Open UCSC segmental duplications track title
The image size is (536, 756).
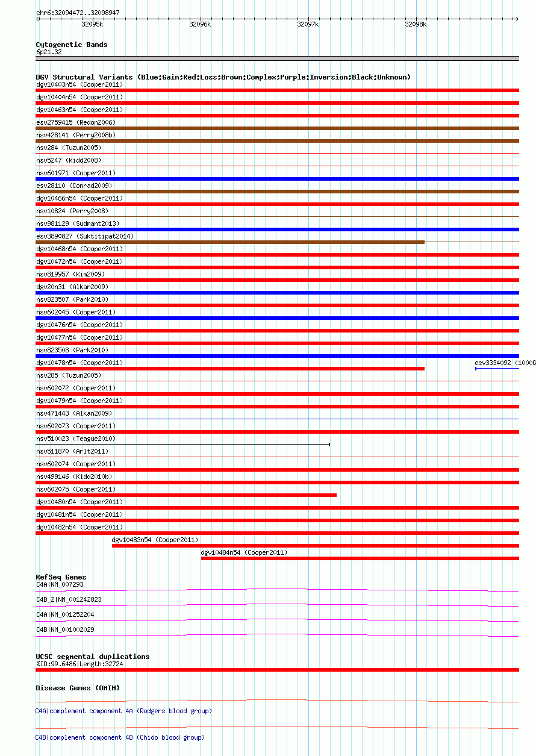[x=93, y=657]
